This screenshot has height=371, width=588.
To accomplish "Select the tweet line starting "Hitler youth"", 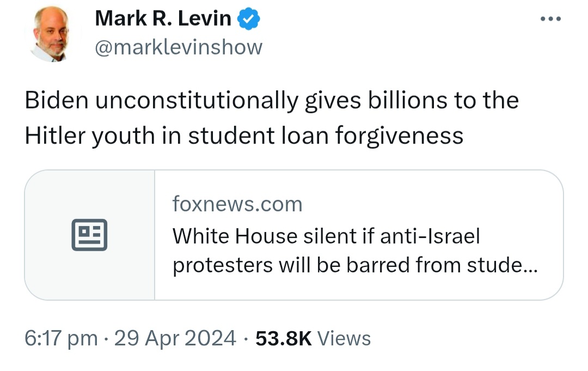I will [x=244, y=136].
